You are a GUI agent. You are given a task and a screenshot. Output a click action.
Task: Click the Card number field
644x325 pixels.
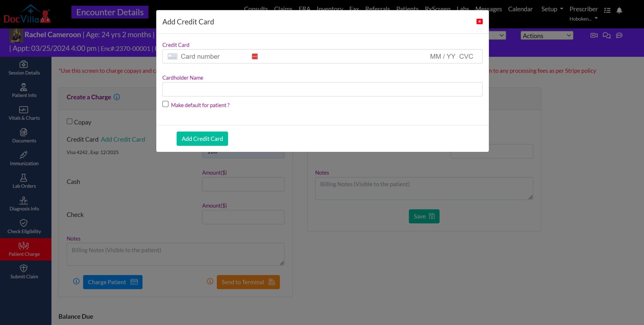pos(214,56)
